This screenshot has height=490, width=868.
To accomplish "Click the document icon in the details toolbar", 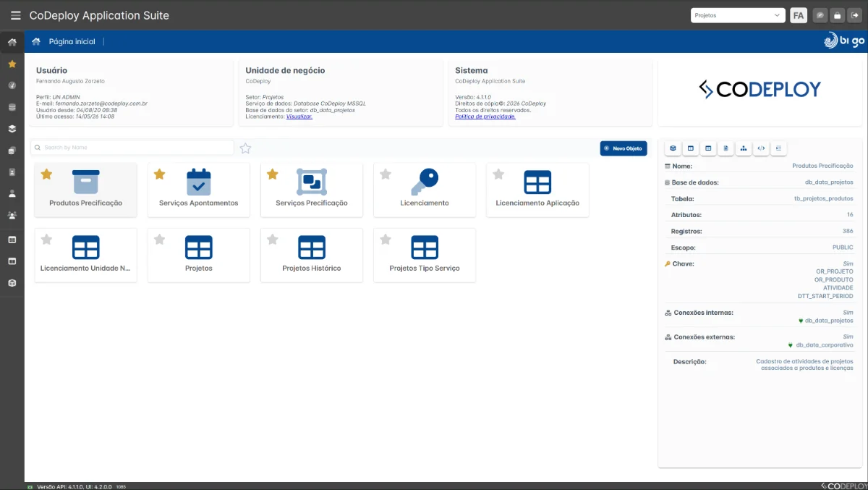I will pyautogui.click(x=726, y=148).
